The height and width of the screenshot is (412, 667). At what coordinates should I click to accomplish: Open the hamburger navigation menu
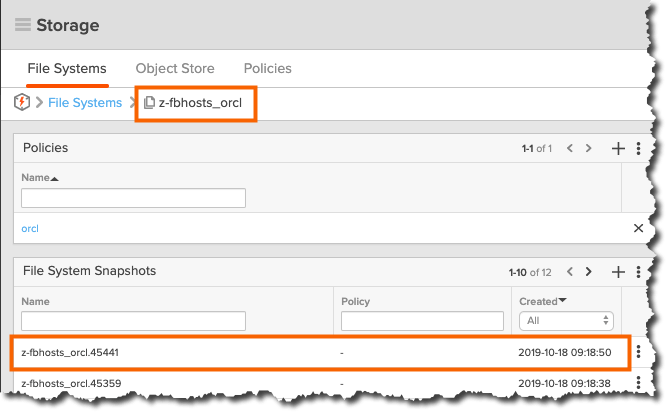(x=23, y=25)
